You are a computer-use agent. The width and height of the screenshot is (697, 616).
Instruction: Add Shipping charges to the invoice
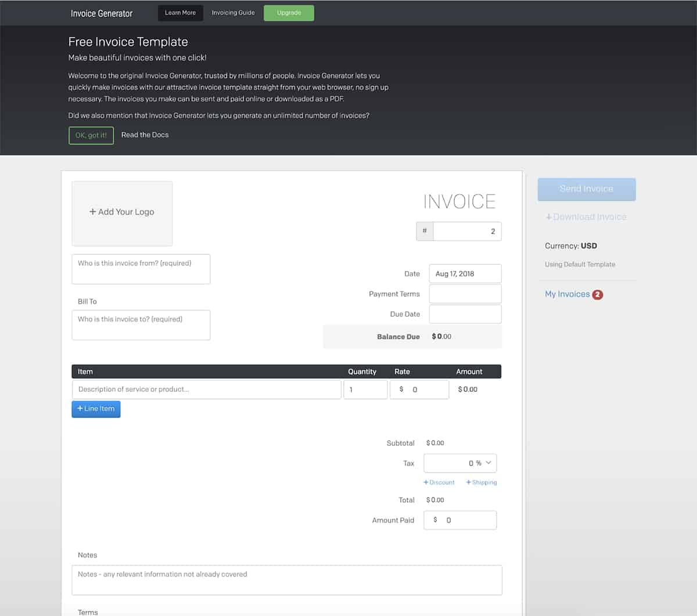click(x=481, y=482)
